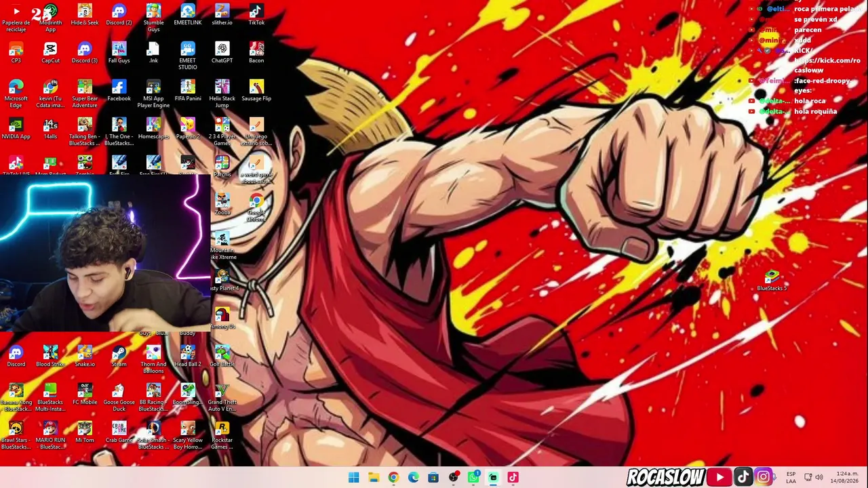Select the Goose Goose Duck shortcut
Screen dimensions: 868x488
click(119, 398)
